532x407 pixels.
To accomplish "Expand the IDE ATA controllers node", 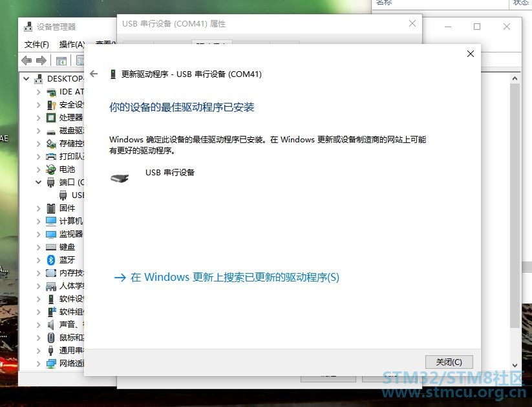I will click(38, 92).
